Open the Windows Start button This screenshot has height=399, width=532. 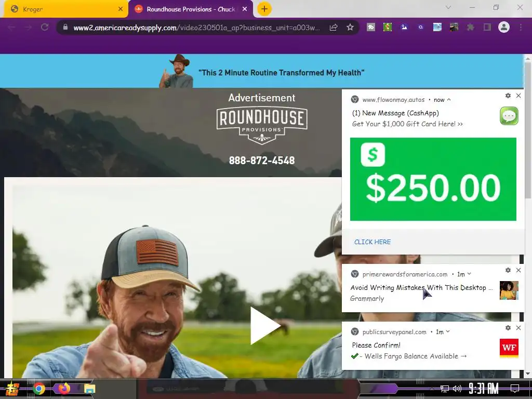click(12, 389)
